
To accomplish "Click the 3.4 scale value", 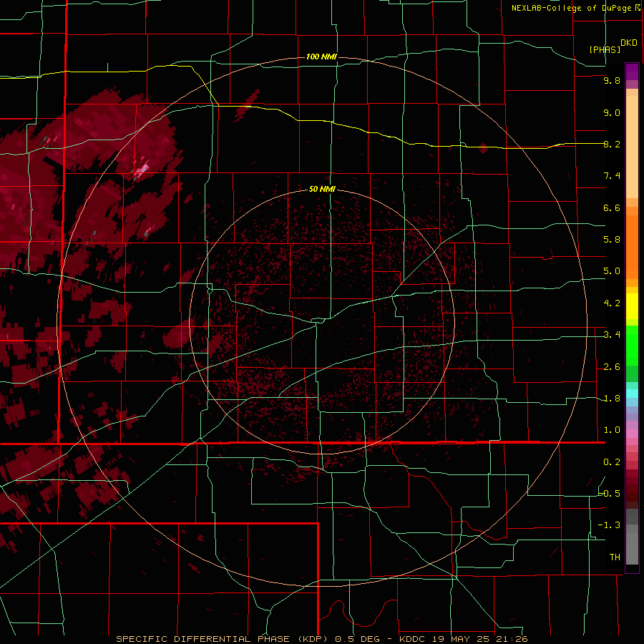I will tap(612, 335).
